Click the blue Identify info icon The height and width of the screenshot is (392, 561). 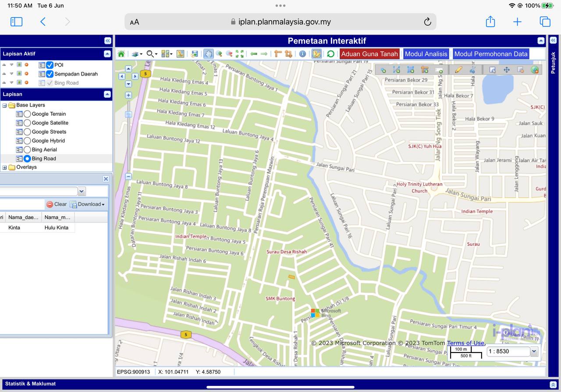302,54
